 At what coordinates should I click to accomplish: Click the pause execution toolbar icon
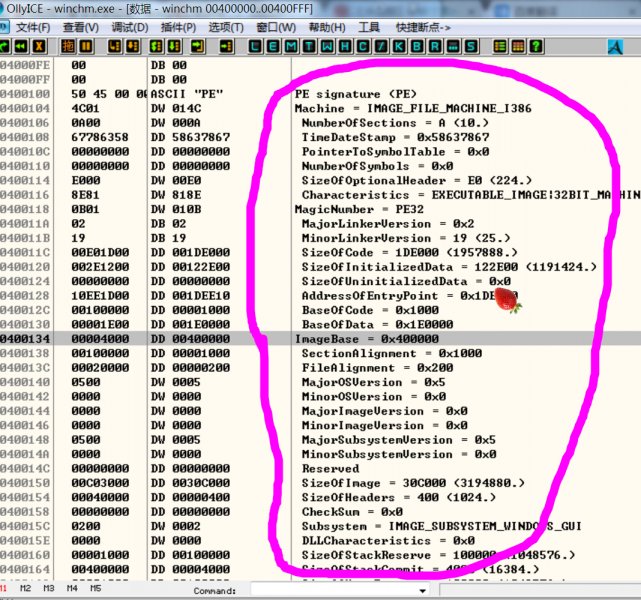[86, 46]
